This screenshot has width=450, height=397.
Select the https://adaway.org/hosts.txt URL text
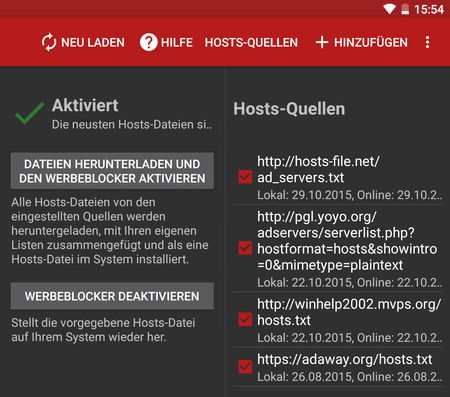pos(345,359)
